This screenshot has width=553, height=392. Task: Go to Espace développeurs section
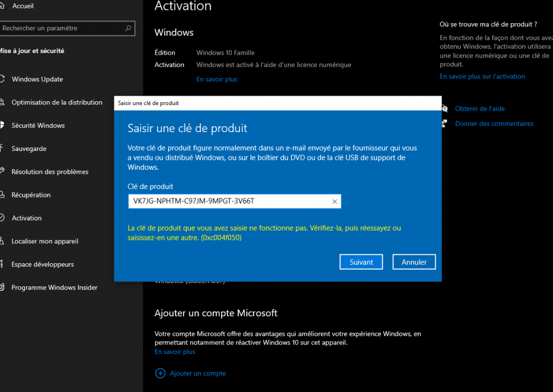click(43, 264)
